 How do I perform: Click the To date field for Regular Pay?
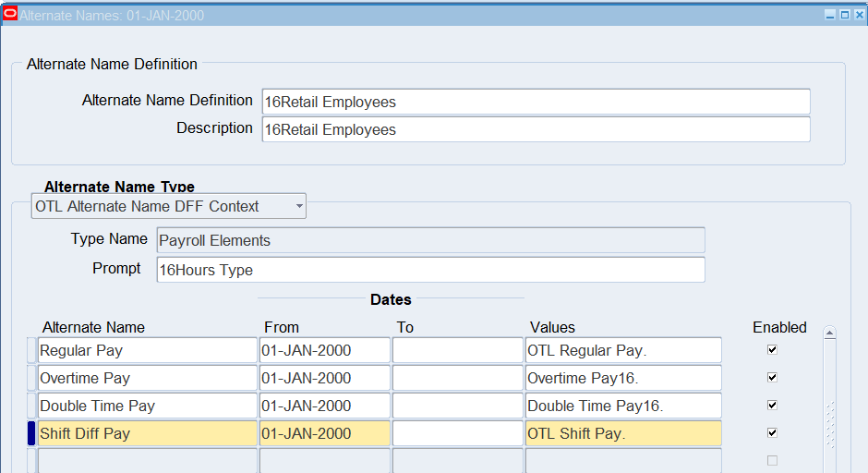tap(457, 350)
